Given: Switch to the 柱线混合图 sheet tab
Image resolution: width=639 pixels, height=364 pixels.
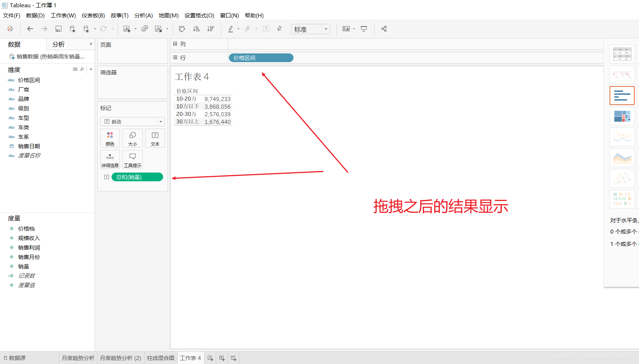Looking at the screenshot, I should 161,358.
